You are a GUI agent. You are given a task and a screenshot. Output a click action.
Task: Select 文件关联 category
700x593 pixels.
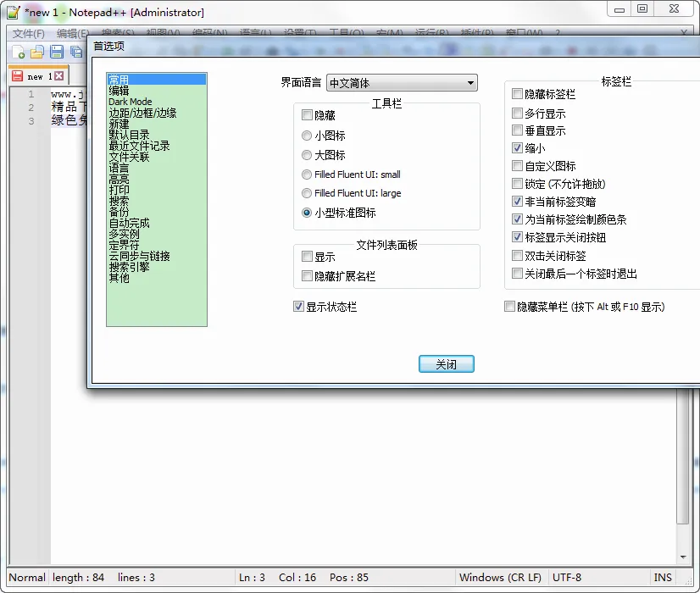click(157, 157)
